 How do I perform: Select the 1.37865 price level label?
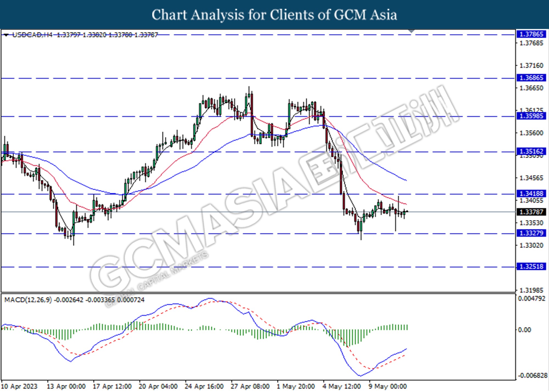531,34
